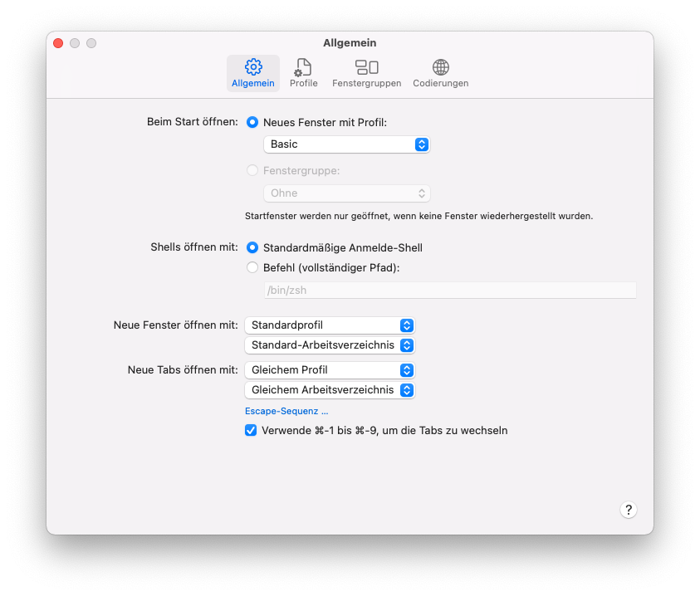Viewport: 700px width, 596px height.
Task: Click the Fenstergruppe radio button
Action: [x=252, y=170]
